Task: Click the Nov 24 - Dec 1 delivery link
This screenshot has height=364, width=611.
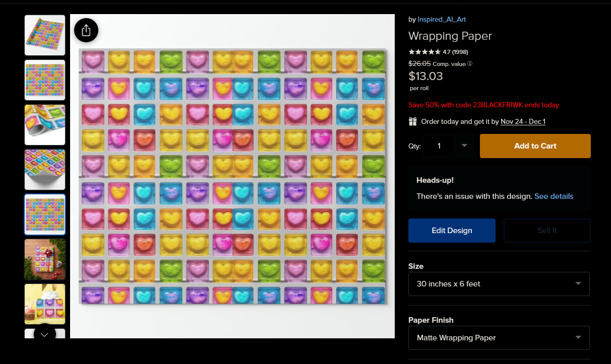Action: point(523,121)
